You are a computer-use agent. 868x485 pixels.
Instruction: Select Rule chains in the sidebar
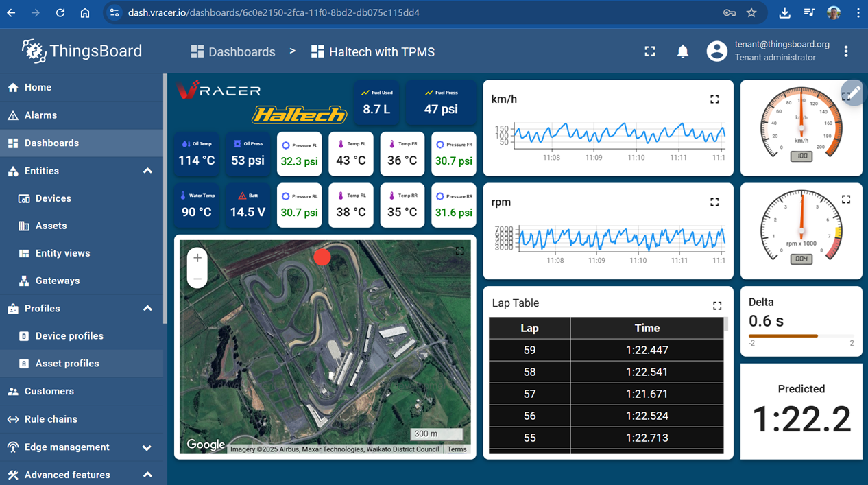pos(51,419)
